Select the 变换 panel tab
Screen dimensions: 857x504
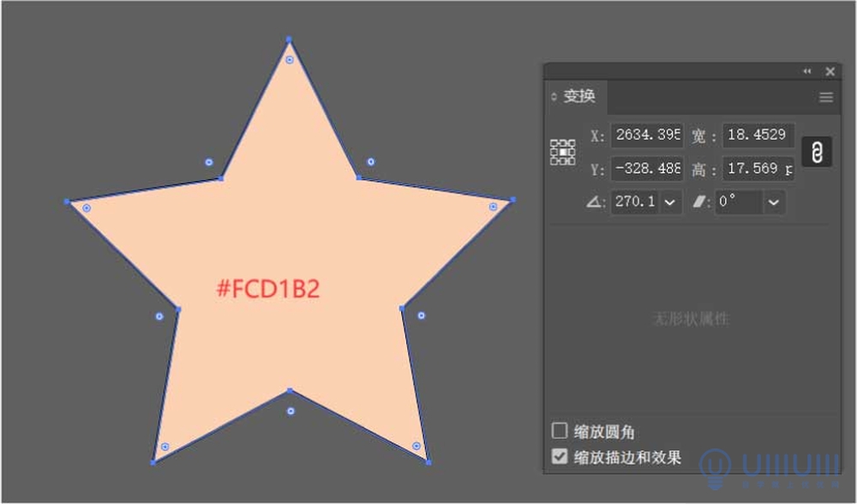(x=578, y=97)
